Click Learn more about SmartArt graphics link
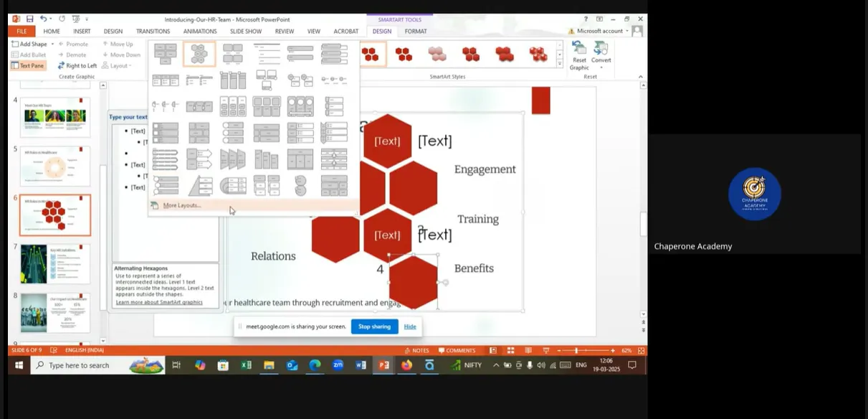 159,302
